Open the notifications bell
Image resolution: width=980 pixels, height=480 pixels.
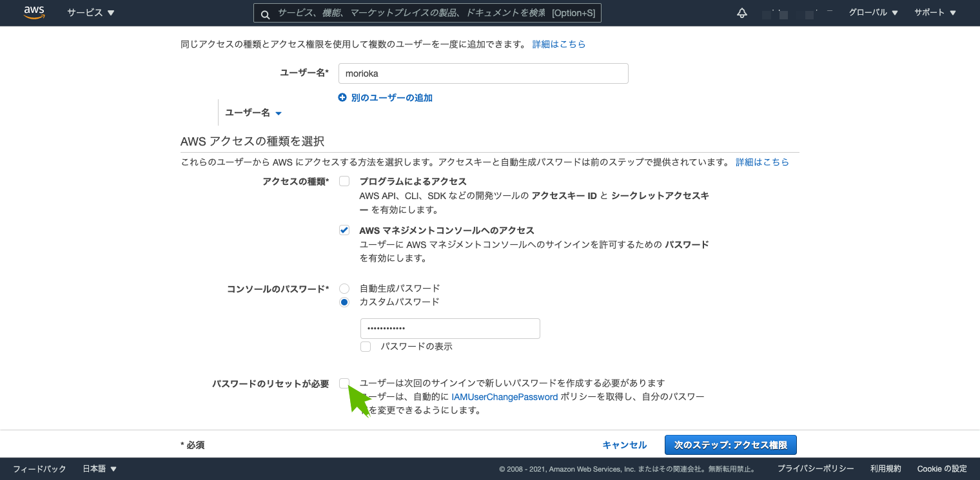(742, 13)
